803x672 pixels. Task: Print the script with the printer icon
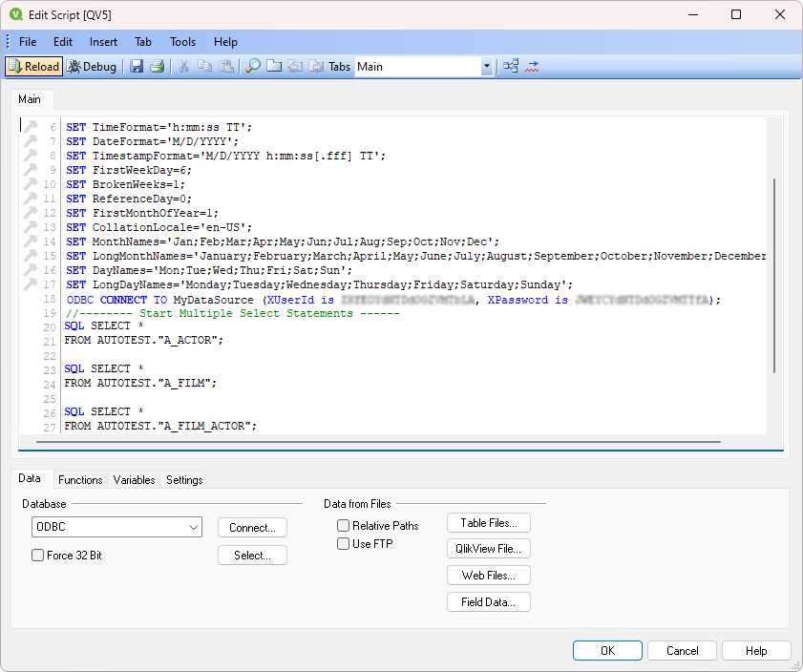[x=155, y=66]
